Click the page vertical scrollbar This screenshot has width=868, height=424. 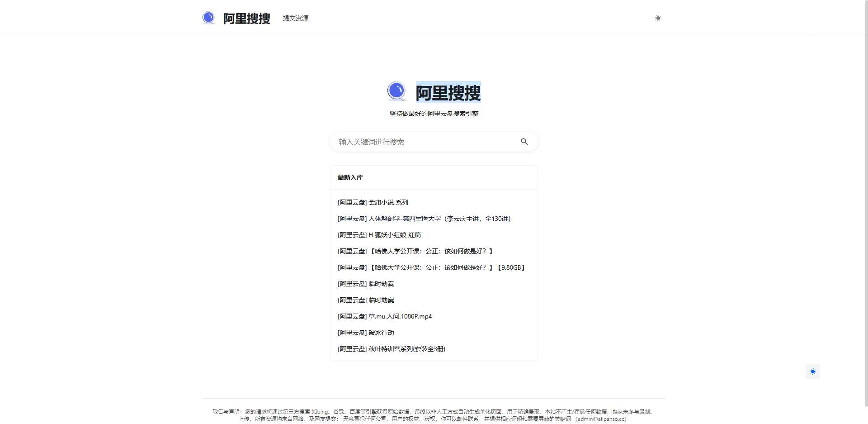(866, 204)
